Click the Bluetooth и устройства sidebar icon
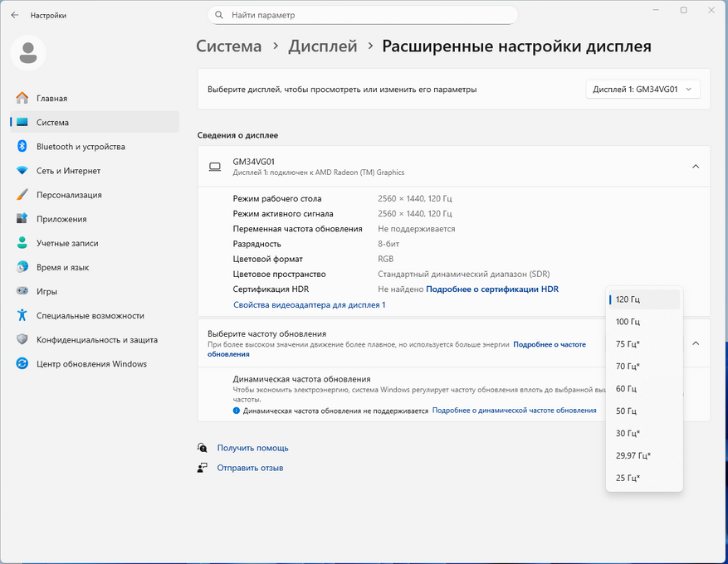The image size is (728, 564). click(x=22, y=147)
